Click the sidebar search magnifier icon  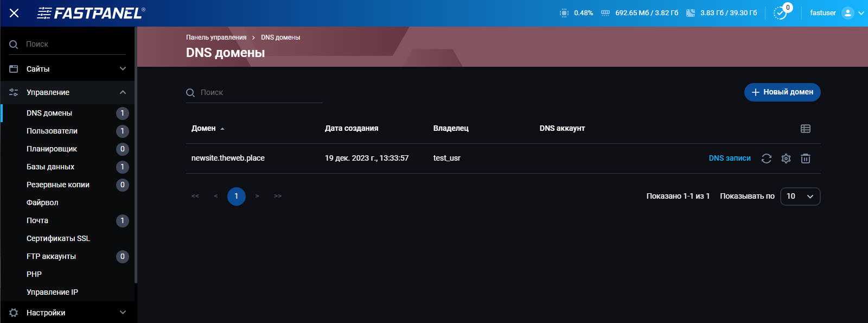(14, 45)
